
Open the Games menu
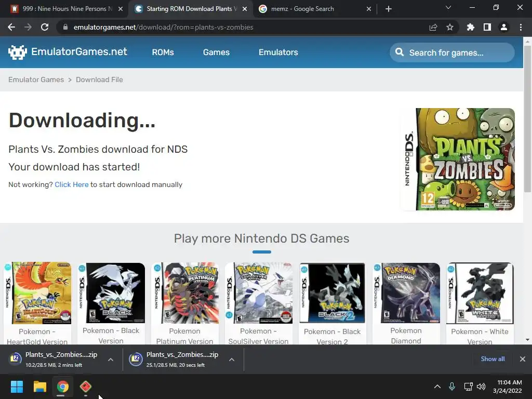coord(216,52)
